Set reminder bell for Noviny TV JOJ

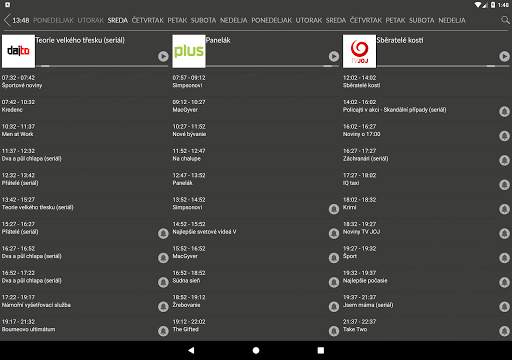pyautogui.click(x=504, y=233)
